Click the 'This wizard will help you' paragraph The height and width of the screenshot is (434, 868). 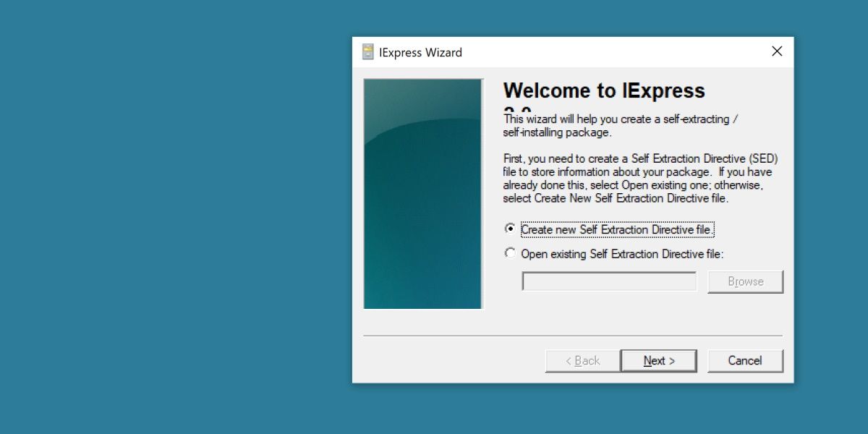[x=621, y=126]
